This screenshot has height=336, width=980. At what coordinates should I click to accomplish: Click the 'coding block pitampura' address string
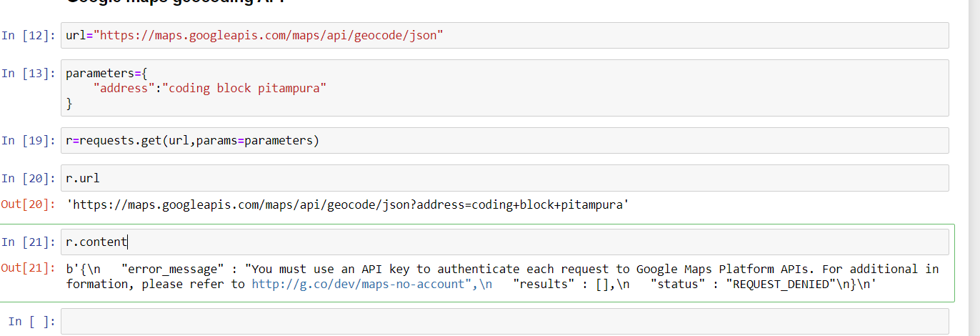click(247, 89)
